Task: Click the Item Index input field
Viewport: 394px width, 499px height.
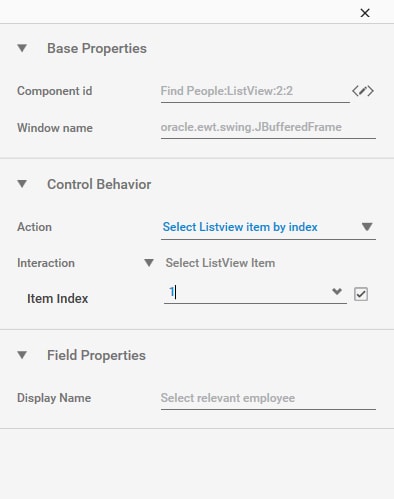Action: (x=255, y=292)
